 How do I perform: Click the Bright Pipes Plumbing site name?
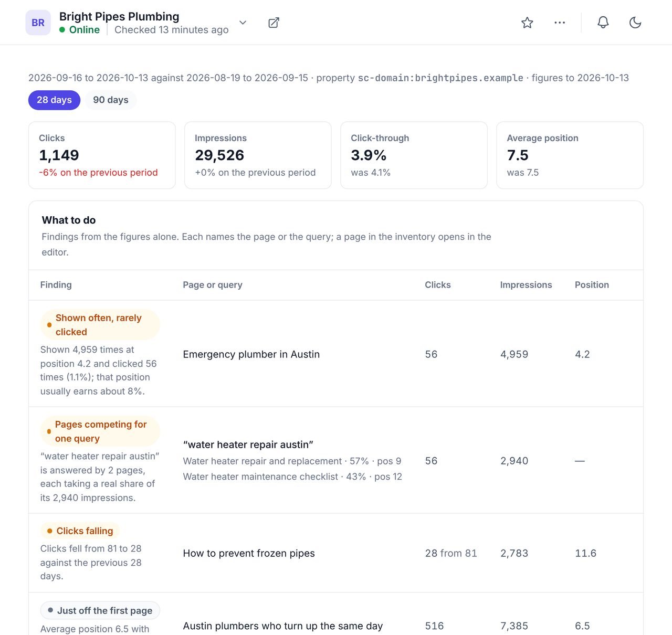coord(119,17)
